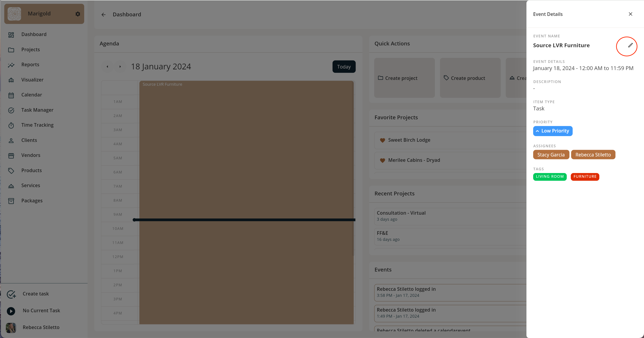Open Rebecca Stiletto profile avatar
Screen dimensions: 644x338
point(11,328)
